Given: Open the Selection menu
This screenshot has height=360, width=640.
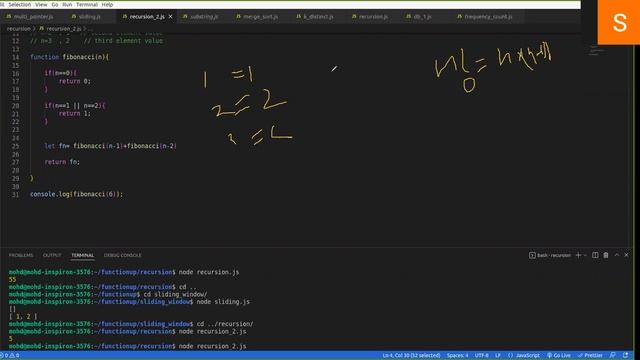Looking at the screenshot, I should (20, 4).
